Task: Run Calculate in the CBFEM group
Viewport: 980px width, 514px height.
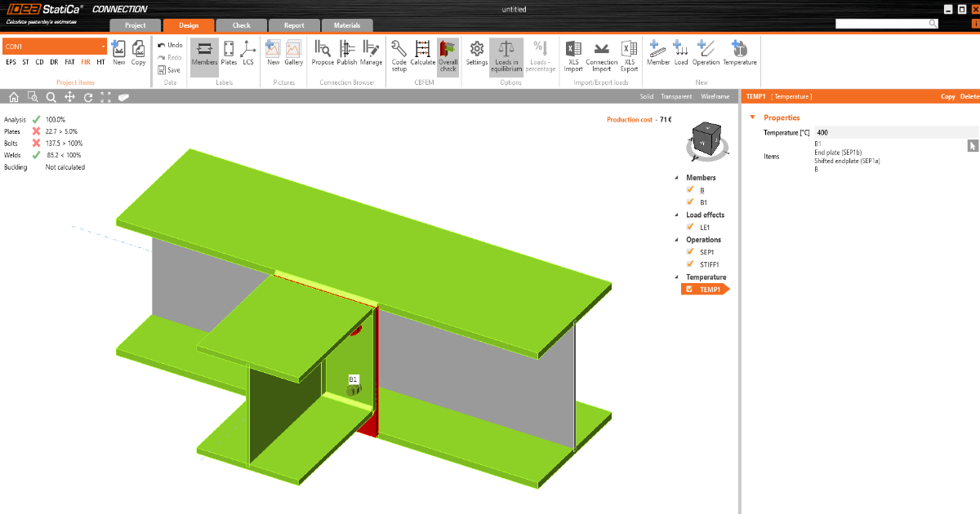Action: coord(422,50)
